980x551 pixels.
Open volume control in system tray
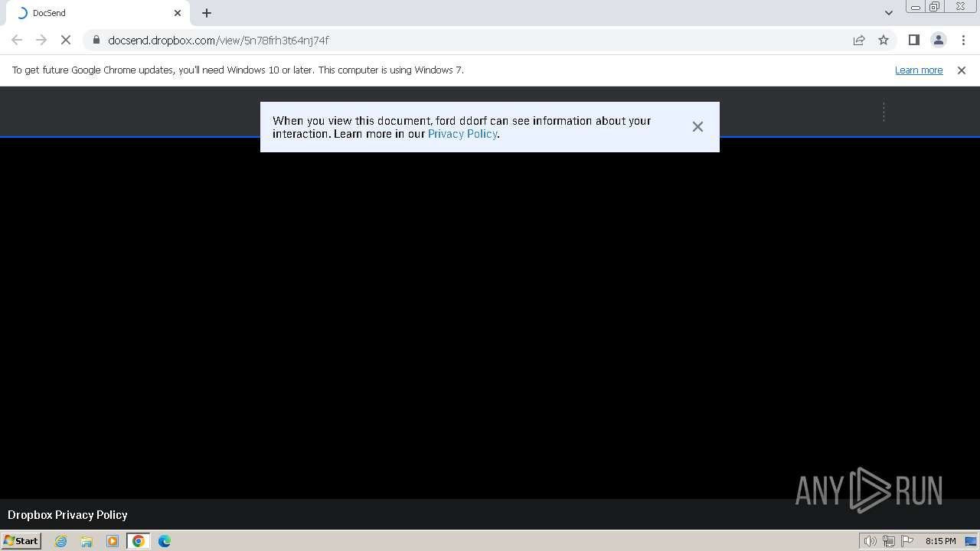871,541
